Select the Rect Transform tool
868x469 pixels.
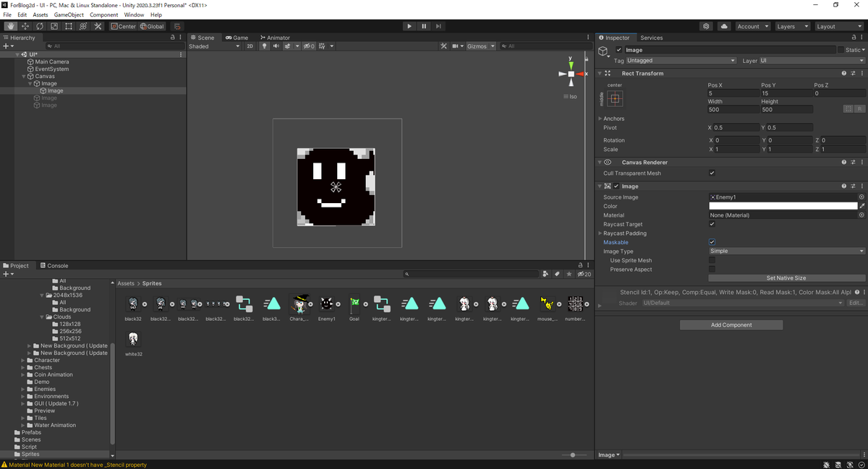tap(68, 26)
